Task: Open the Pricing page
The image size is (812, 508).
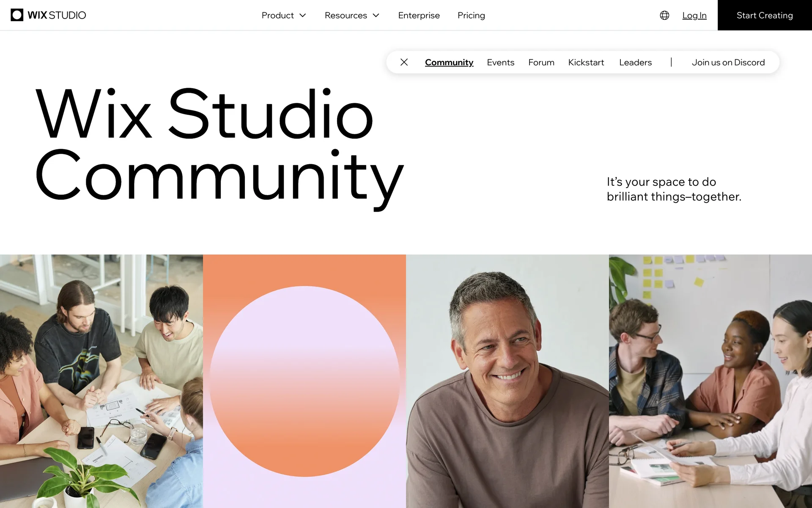Action: click(x=471, y=15)
